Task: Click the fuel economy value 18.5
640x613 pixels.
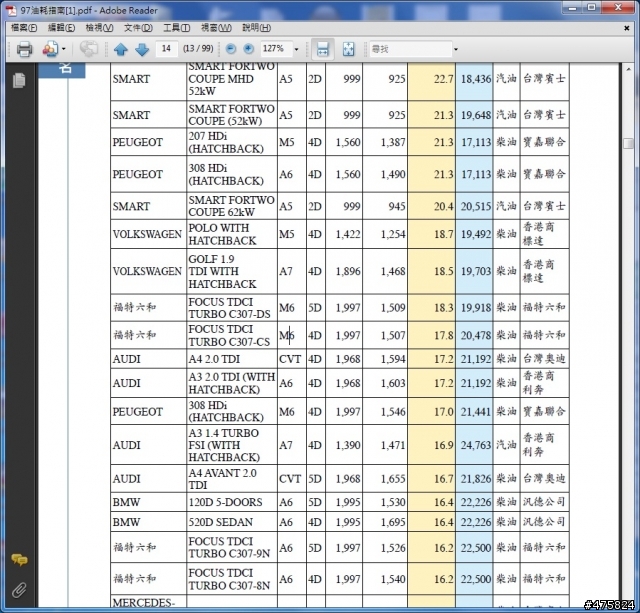Action: [443, 271]
